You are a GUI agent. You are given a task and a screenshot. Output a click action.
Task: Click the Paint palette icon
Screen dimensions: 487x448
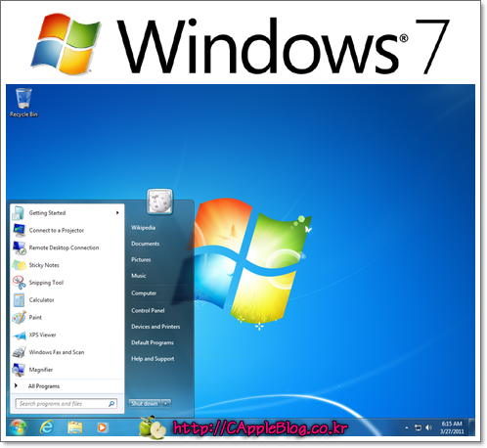19,317
